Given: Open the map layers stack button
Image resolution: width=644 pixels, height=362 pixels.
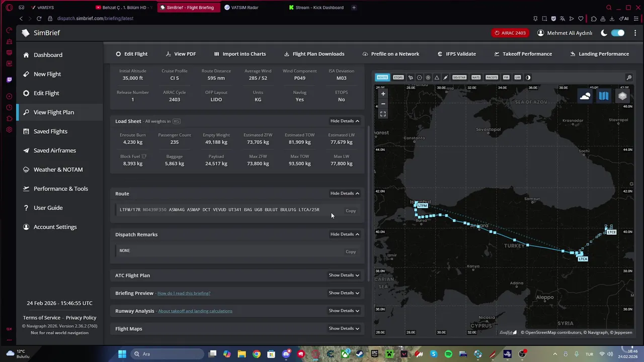Looking at the screenshot, I should coord(622,96).
